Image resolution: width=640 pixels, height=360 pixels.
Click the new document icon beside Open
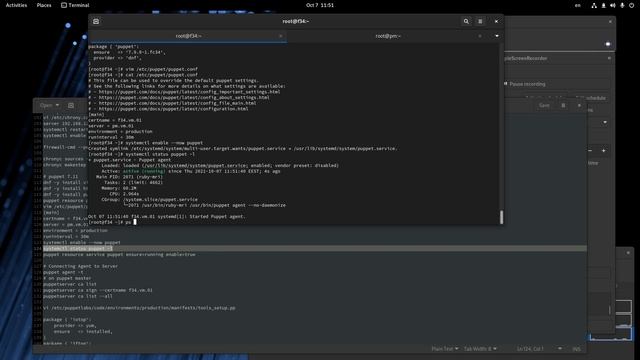pyautogui.click(x=71, y=105)
